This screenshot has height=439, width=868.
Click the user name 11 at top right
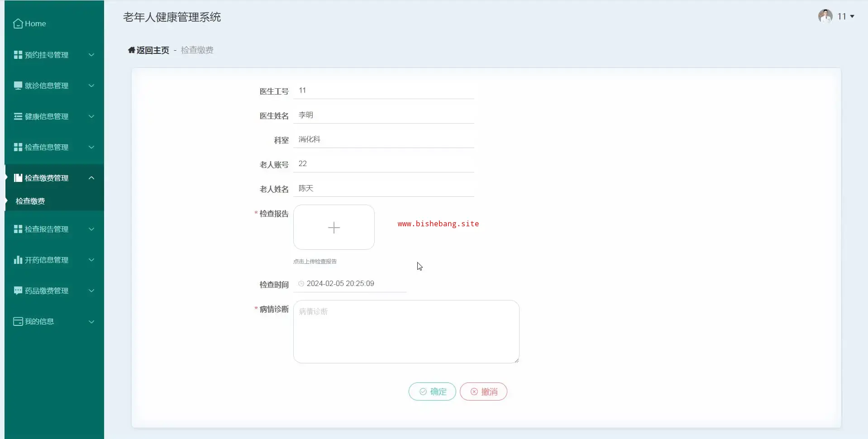point(842,16)
